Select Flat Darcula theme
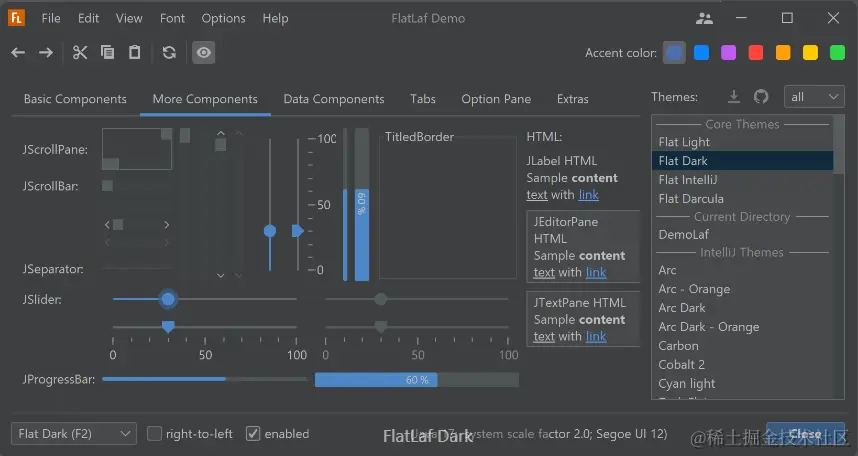The height and width of the screenshot is (456, 858). 743,199
